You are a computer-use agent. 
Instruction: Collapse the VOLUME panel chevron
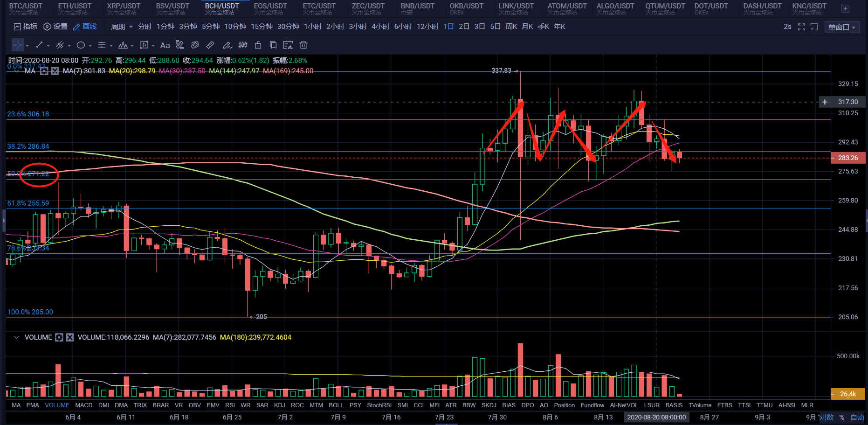pyautogui.click(x=16, y=337)
